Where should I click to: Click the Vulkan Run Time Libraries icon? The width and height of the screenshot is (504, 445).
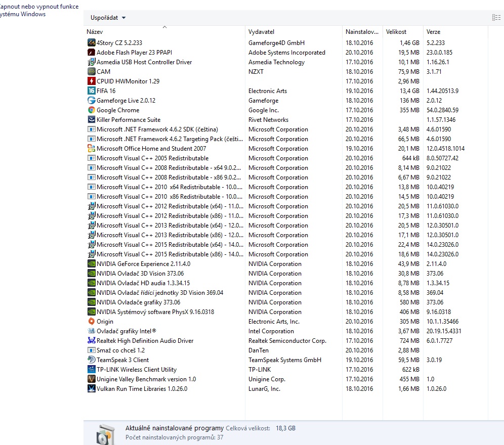91,389
